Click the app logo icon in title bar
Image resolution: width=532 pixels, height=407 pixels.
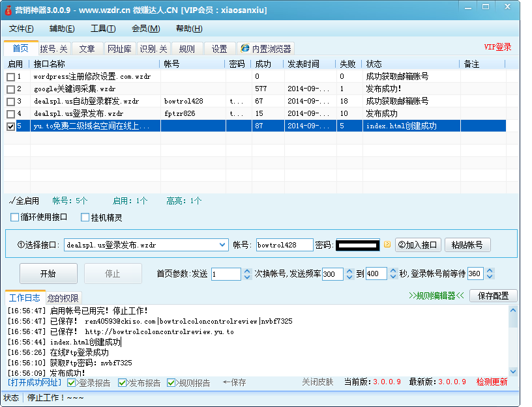point(8,10)
